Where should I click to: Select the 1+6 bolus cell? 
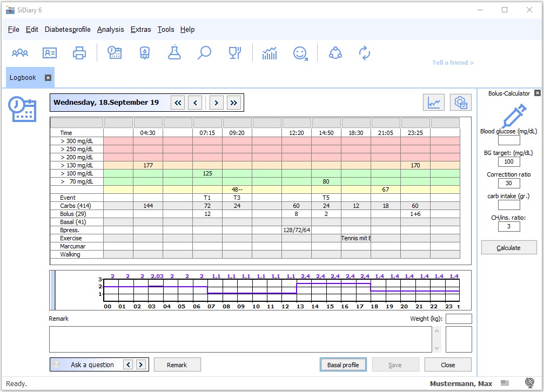tap(415, 214)
